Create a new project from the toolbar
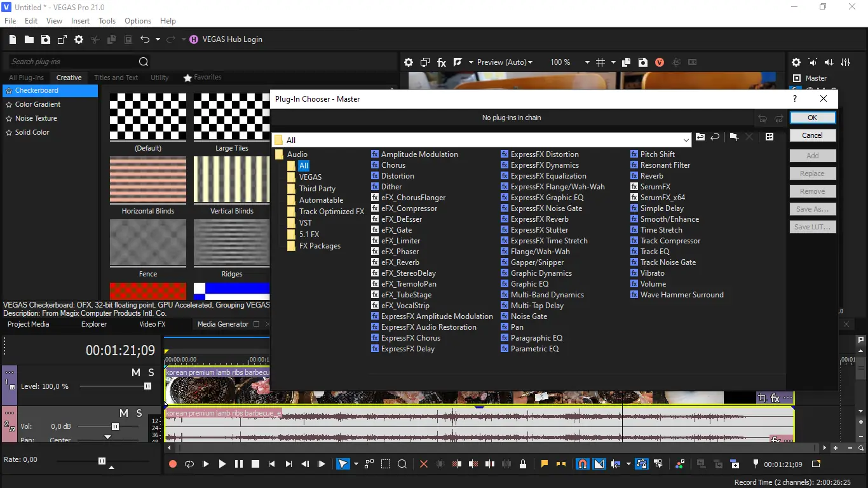868x488 pixels. pyautogui.click(x=13, y=39)
